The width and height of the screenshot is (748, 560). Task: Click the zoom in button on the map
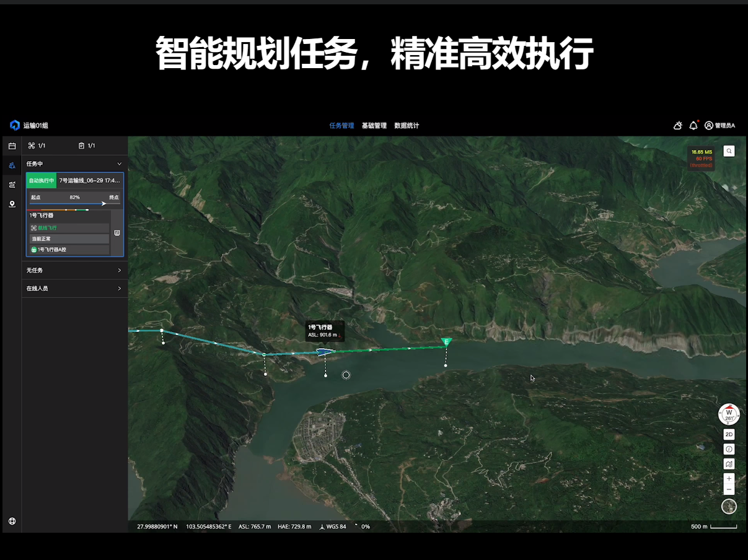tap(729, 478)
